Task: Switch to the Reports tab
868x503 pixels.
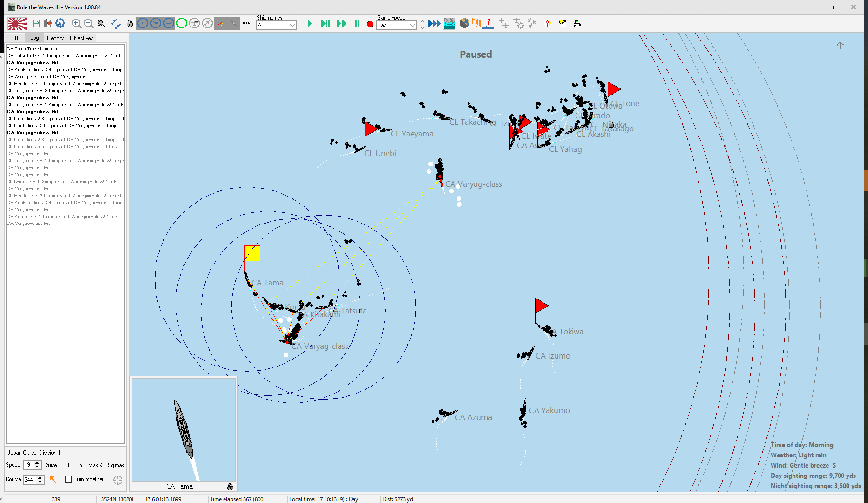Action: pos(55,38)
